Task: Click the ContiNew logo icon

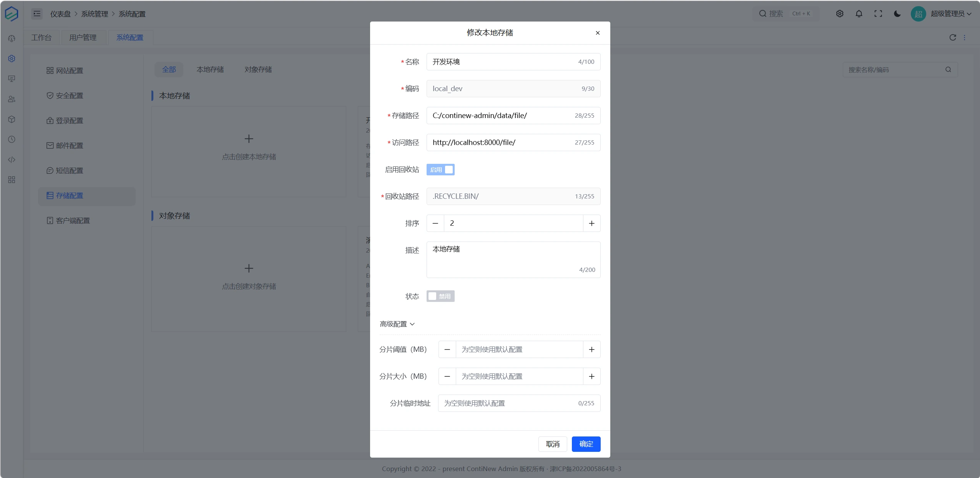Action: (12, 13)
